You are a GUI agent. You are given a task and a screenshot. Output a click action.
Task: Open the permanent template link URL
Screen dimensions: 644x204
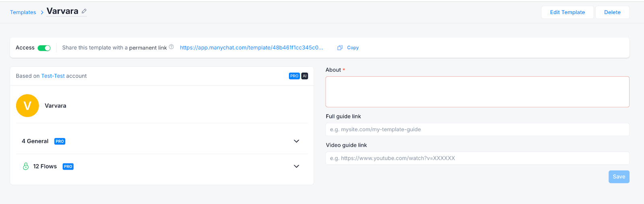click(251, 47)
